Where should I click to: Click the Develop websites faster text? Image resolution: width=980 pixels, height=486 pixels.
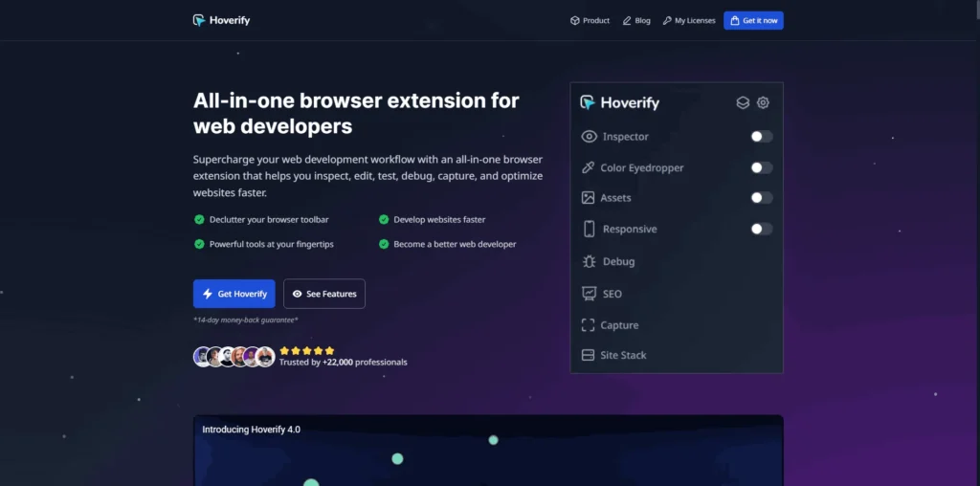439,219
